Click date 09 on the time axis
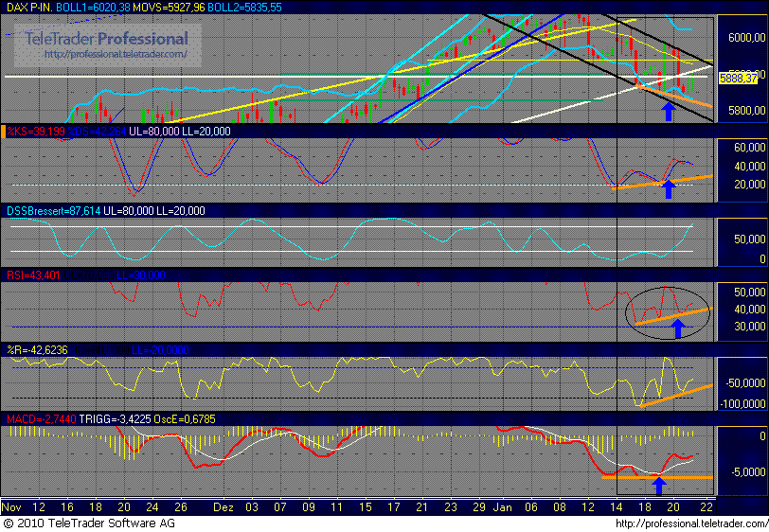Viewport: 769px width, 532px height. click(x=309, y=507)
